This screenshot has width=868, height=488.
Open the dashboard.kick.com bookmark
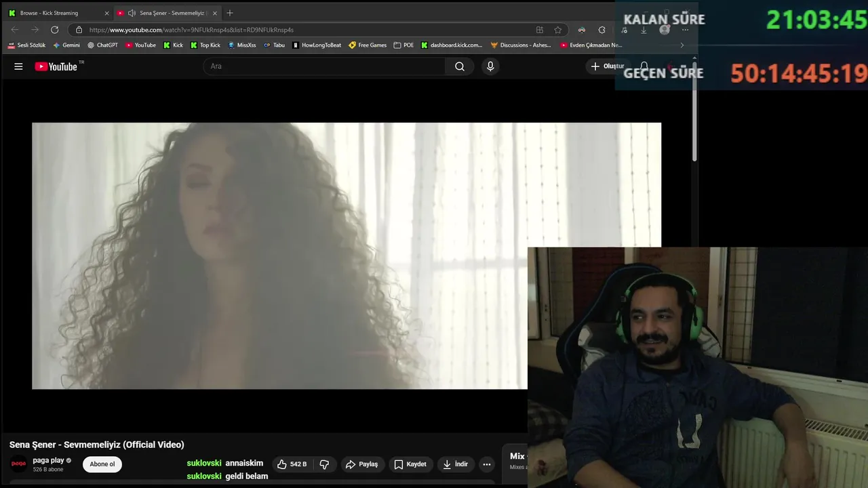pos(452,45)
